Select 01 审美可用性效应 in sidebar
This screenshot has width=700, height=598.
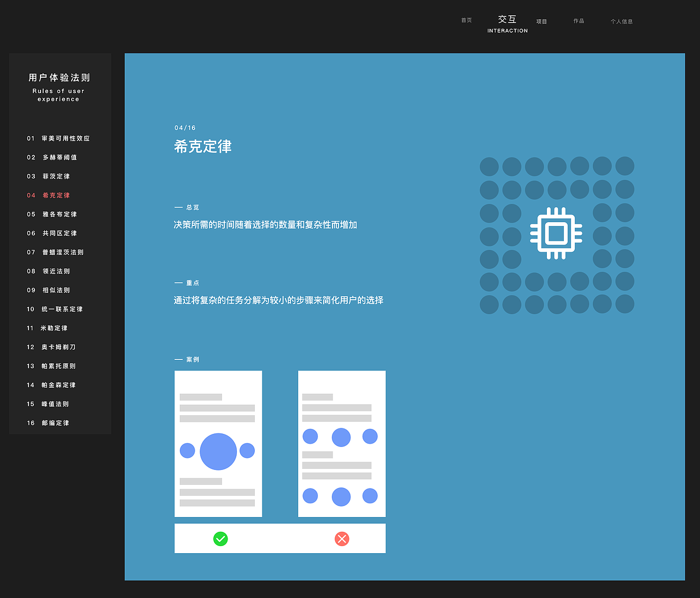click(59, 139)
